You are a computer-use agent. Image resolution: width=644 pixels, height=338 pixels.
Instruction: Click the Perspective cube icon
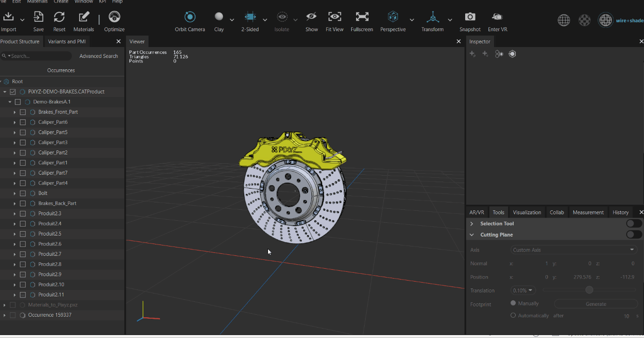click(393, 17)
